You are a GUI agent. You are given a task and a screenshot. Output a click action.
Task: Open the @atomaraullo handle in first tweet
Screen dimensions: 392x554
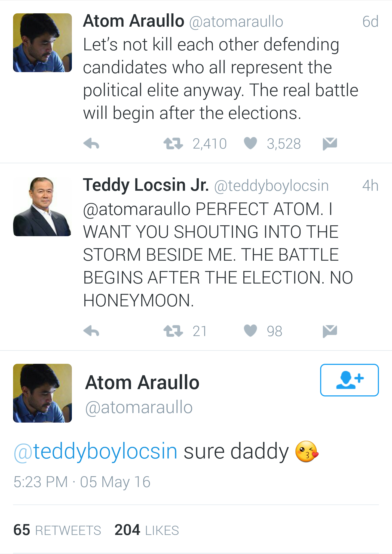point(236,22)
